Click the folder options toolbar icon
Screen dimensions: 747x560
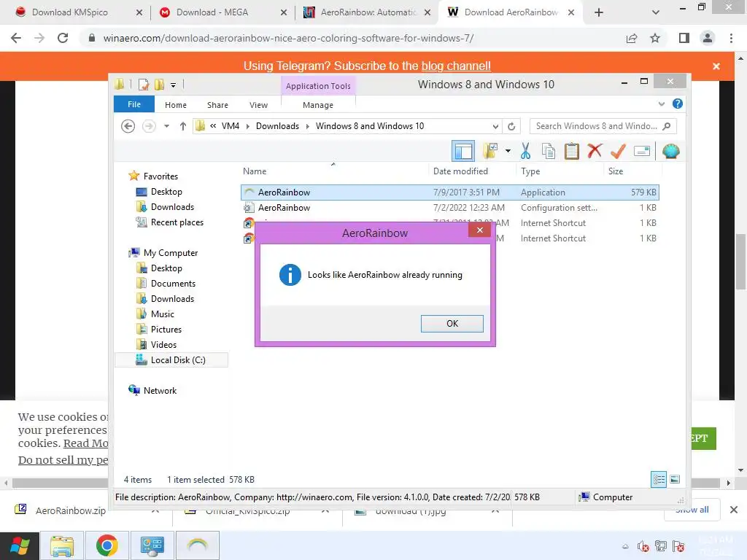(x=489, y=151)
